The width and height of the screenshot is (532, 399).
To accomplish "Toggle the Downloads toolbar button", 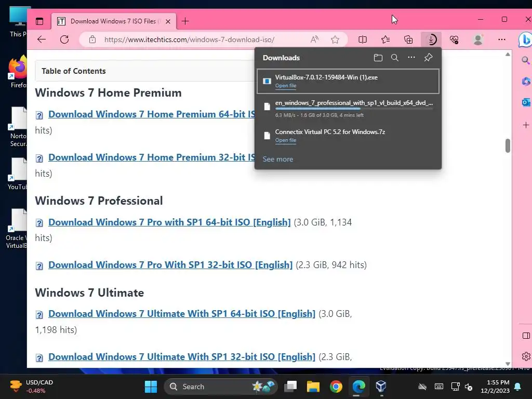I will click(431, 39).
